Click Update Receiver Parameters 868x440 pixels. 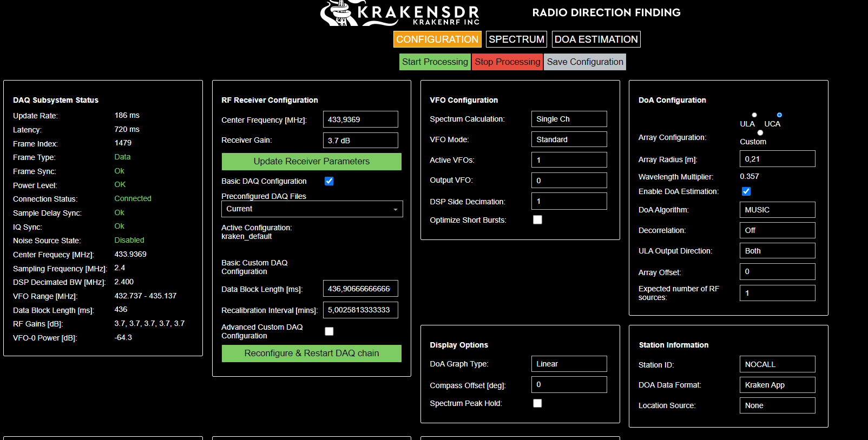(x=312, y=162)
